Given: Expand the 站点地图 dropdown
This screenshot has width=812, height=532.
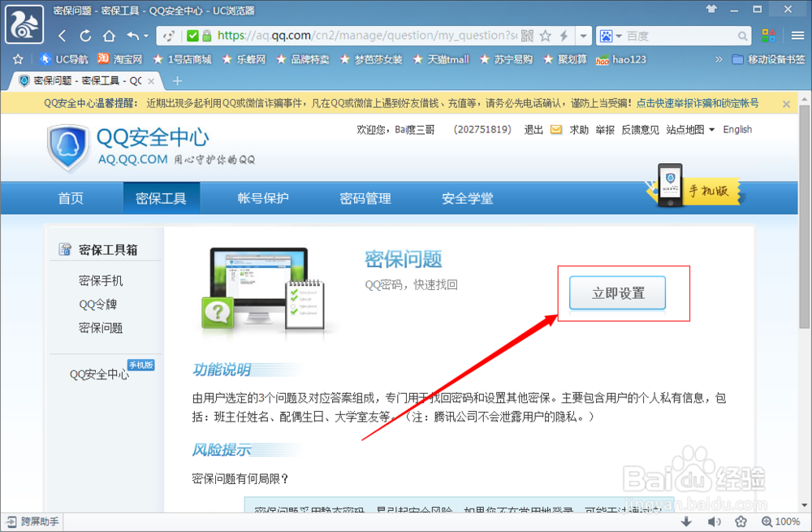Looking at the screenshot, I should [x=690, y=129].
